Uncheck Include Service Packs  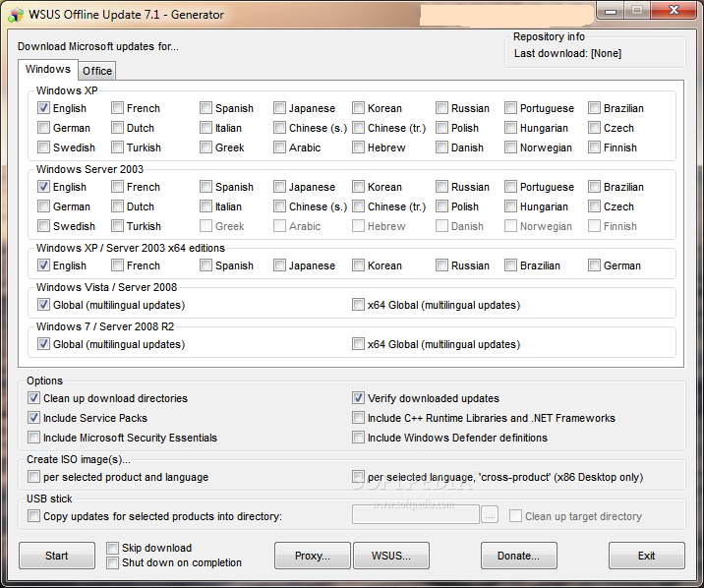click(33, 418)
